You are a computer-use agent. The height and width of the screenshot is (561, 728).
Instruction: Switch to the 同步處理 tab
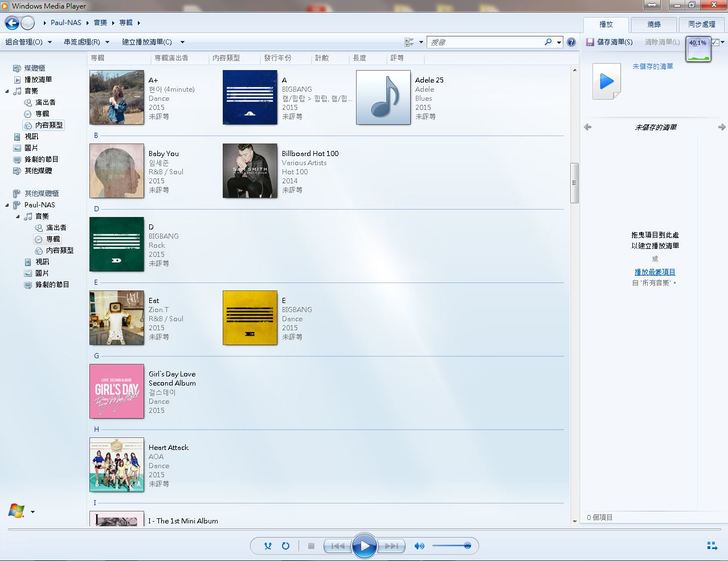703,23
